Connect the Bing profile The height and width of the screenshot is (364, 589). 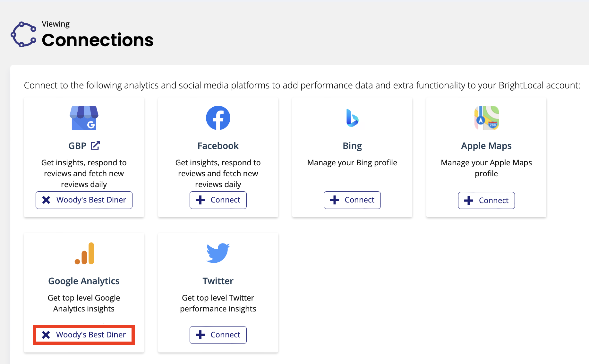352,200
